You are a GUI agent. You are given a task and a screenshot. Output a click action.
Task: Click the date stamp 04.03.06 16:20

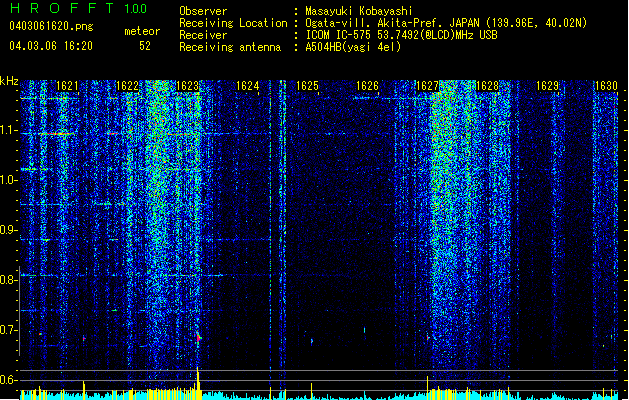point(51,46)
